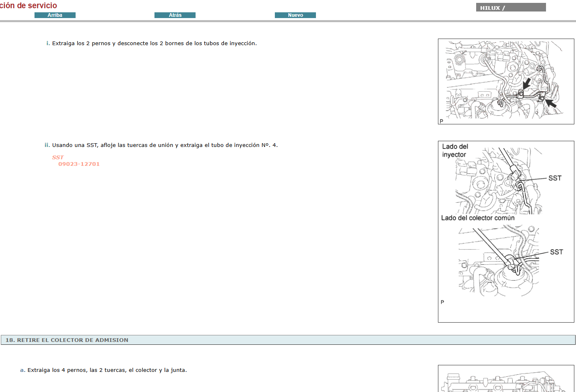
Task: Click the Nuevo navigation button
Action: click(x=295, y=15)
